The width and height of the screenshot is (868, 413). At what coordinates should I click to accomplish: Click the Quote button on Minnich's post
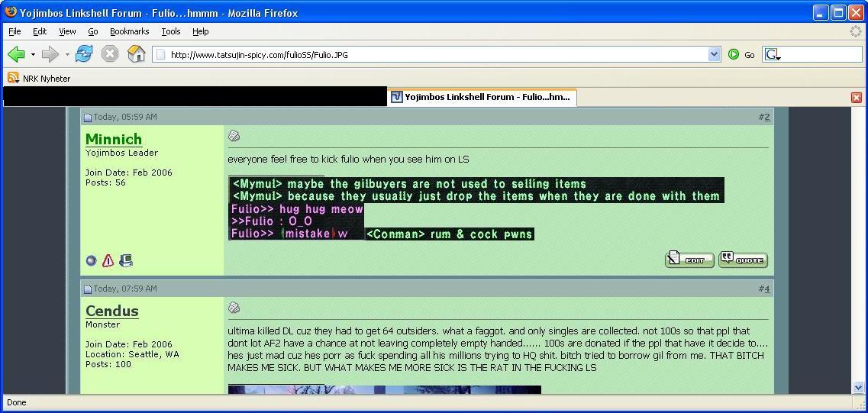point(743,260)
